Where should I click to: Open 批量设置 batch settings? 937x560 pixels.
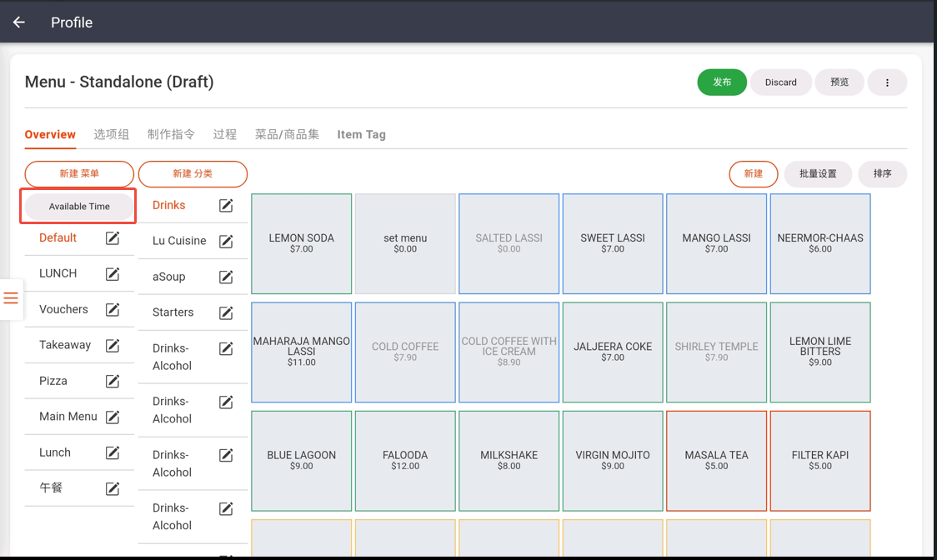pyautogui.click(x=818, y=174)
